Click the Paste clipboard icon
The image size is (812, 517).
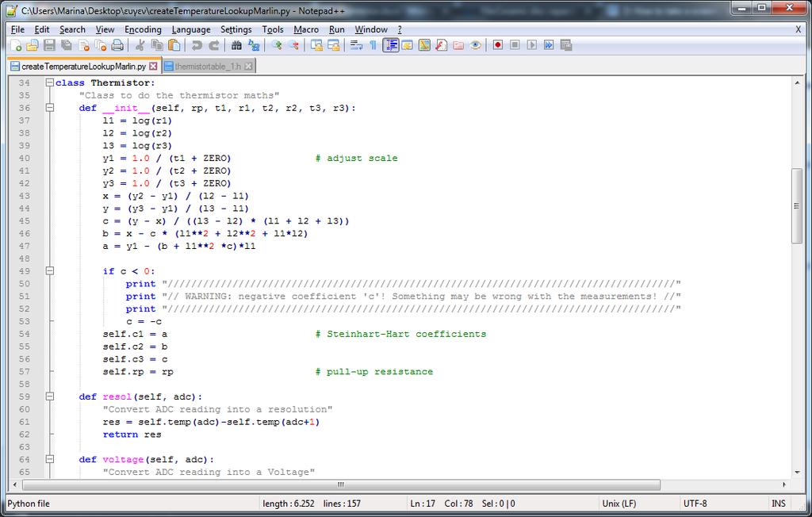(x=174, y=45)
